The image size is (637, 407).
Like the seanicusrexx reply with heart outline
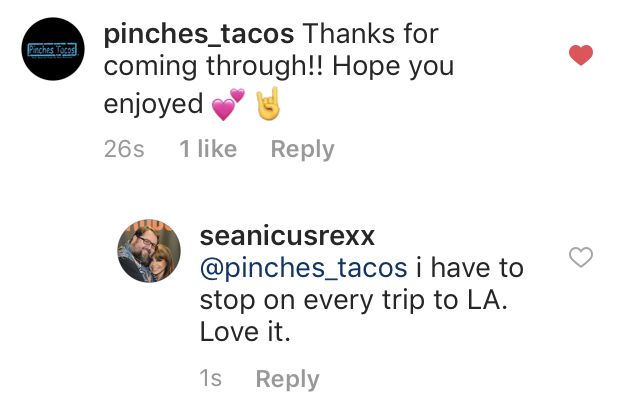tap(580, 258)
